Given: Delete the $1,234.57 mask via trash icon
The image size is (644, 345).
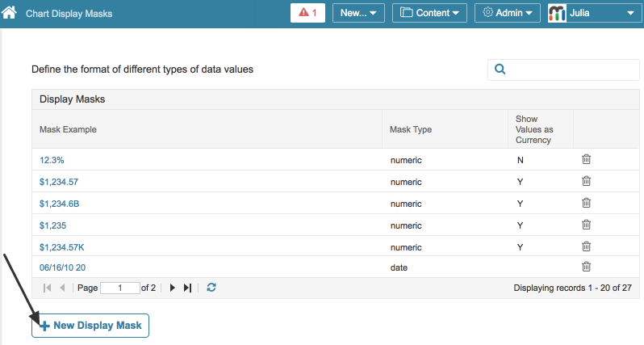Looking at the screenshot, I should [x=587, y=182].
